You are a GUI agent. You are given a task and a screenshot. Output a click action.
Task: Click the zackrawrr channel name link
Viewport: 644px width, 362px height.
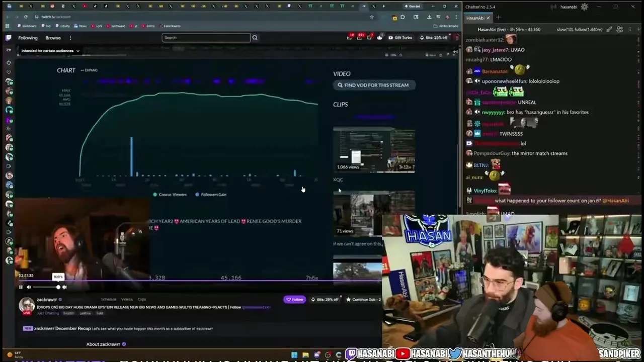tap(46, 300)
